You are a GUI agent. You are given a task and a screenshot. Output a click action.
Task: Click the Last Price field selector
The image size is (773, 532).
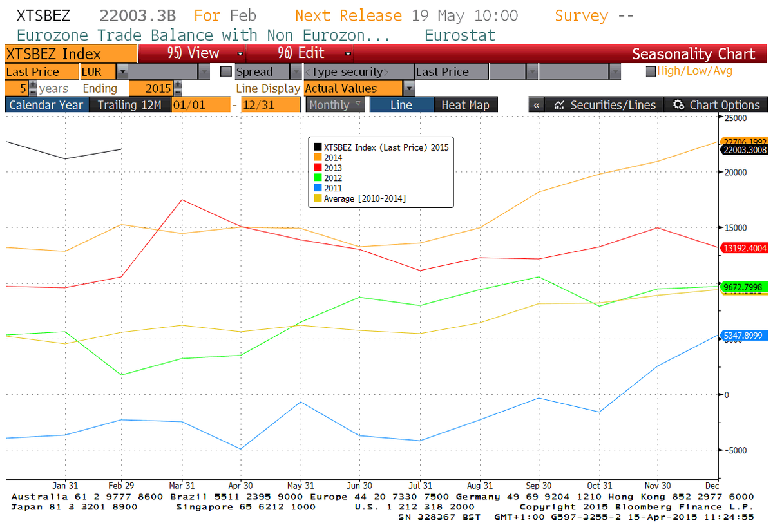(41, 72)
